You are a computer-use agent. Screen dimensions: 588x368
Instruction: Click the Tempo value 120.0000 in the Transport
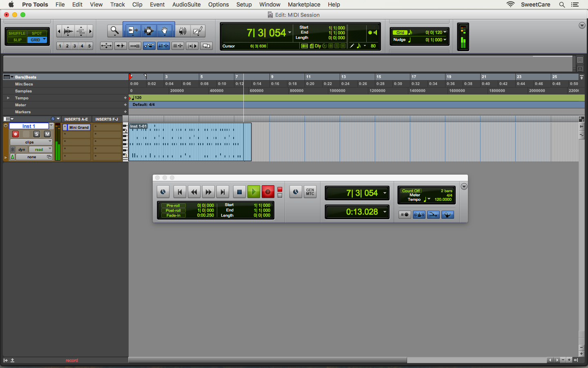[443, 200]
